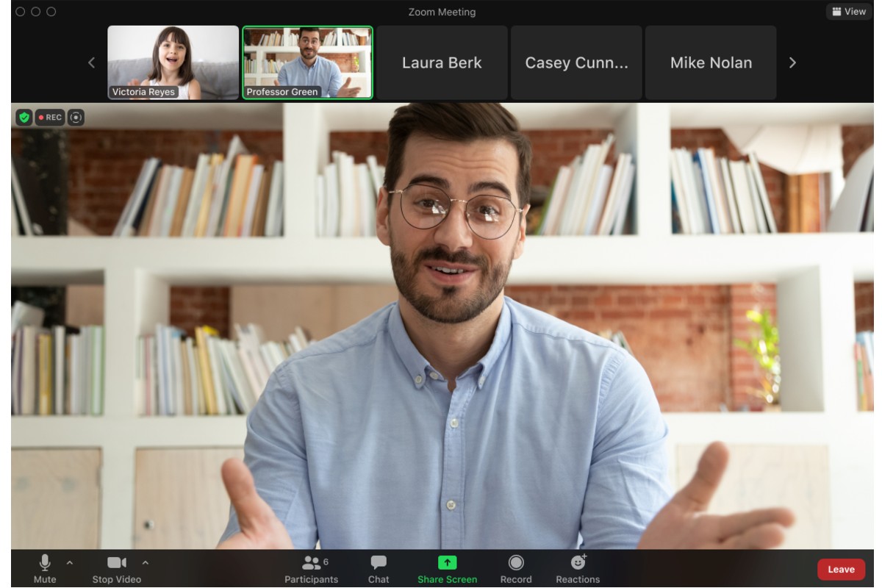Viewport: 882px width, 588px height.
Task: Open video settings via the camera chevron
Action: [x=146, y=564]
